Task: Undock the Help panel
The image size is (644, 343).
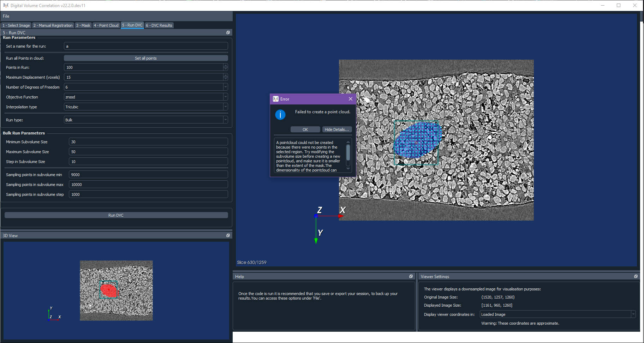Action: [411, 277]
